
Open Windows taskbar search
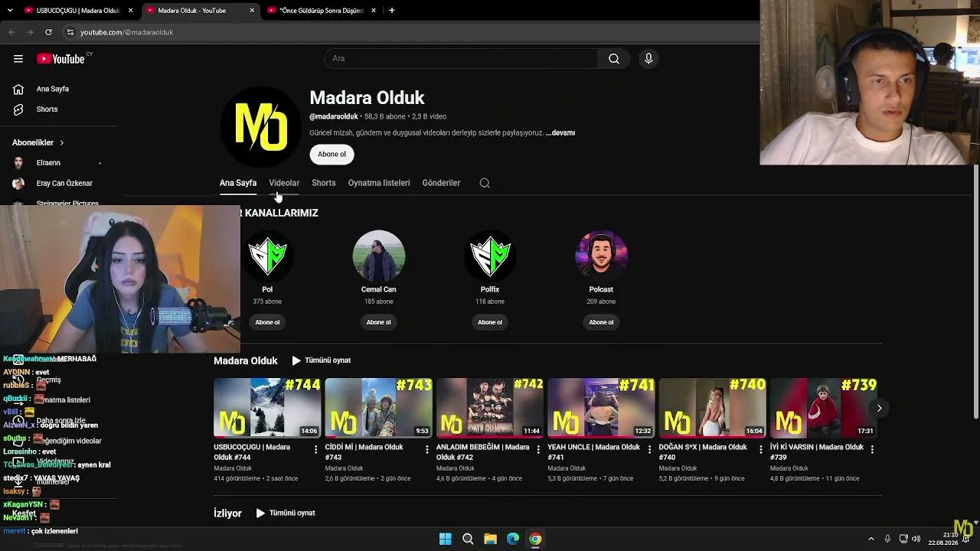pyautogui.click(x=468, y=539)
